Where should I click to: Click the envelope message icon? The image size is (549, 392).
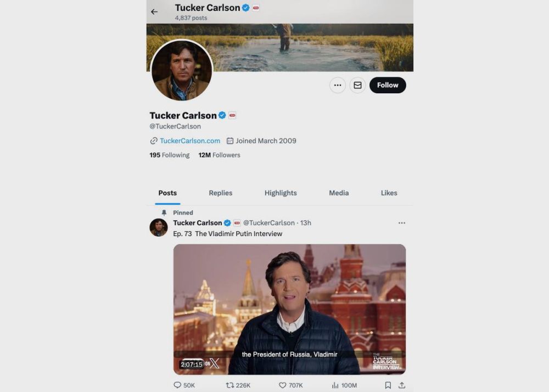pos(357,85)
